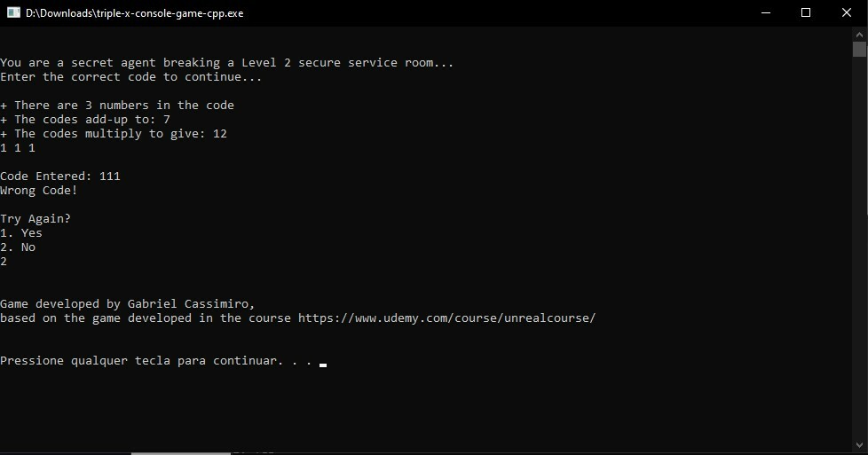Click the "Try Again?" prompt text
The image size is (868, 455).
tap(36, 219)
